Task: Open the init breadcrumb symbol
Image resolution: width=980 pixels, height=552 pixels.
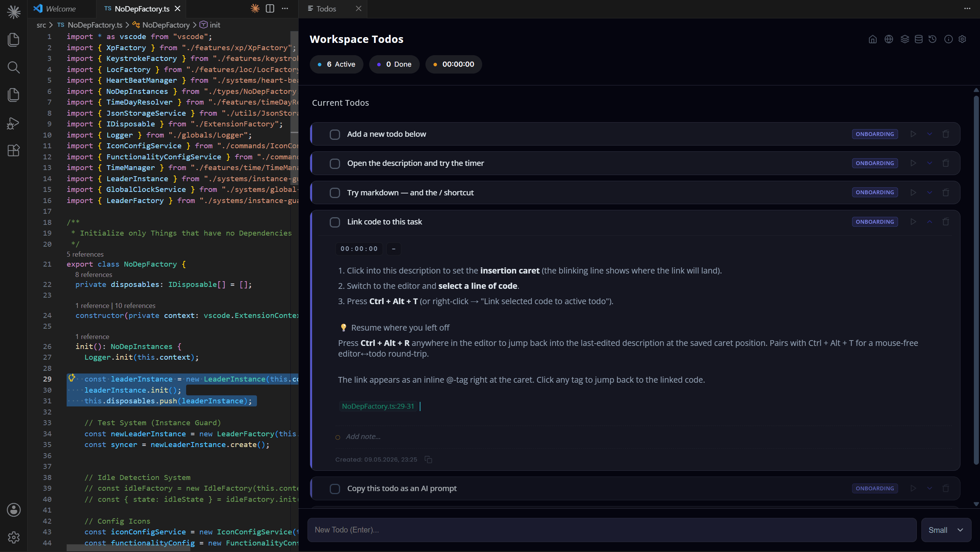Action: click(210, 25)
